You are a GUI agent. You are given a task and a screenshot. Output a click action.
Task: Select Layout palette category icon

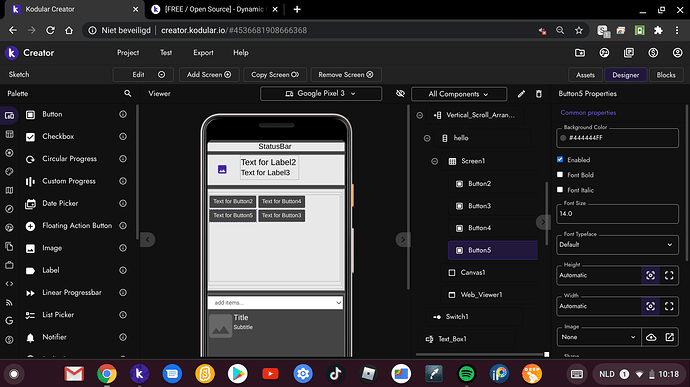9,134
